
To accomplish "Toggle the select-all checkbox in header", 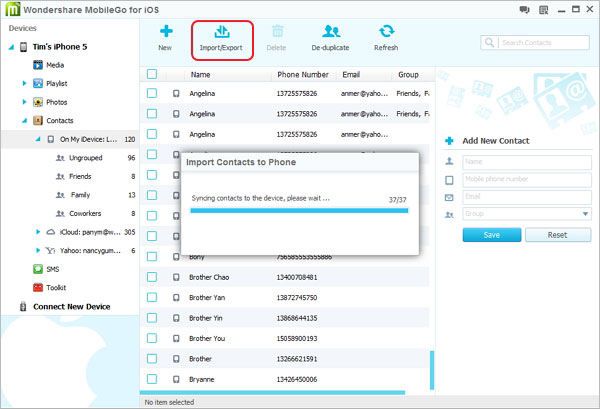I will (152, 74).
